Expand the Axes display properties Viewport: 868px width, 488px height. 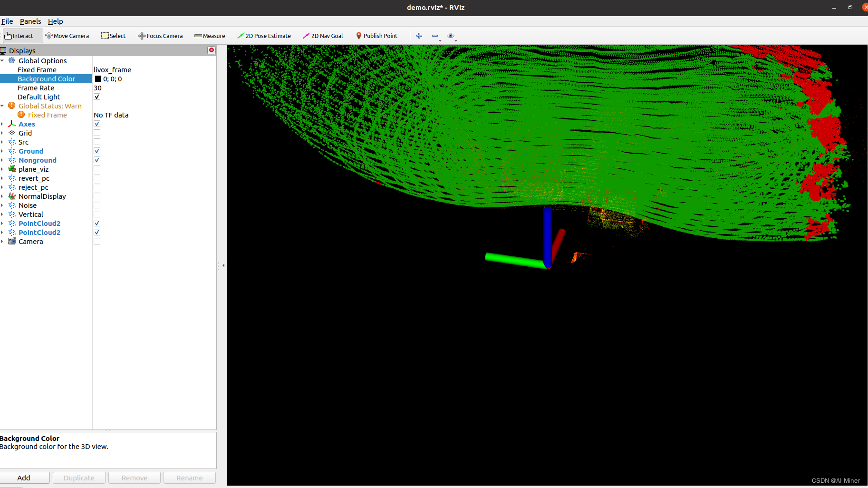[2, 124]
